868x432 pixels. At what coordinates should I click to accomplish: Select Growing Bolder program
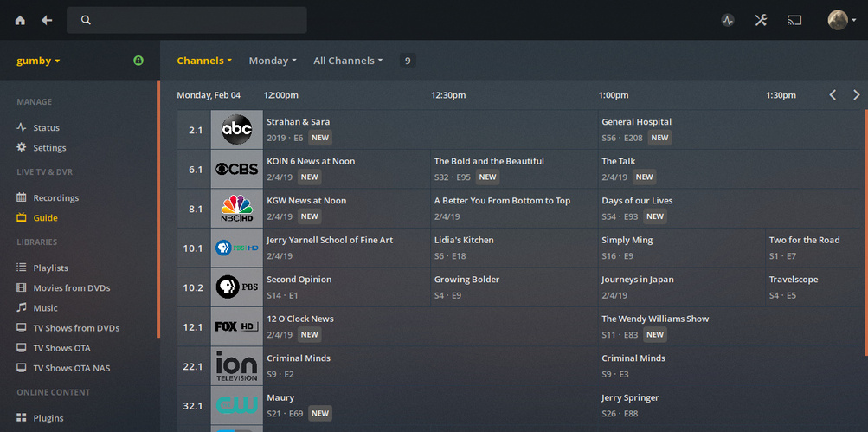(x=514, y=287)
